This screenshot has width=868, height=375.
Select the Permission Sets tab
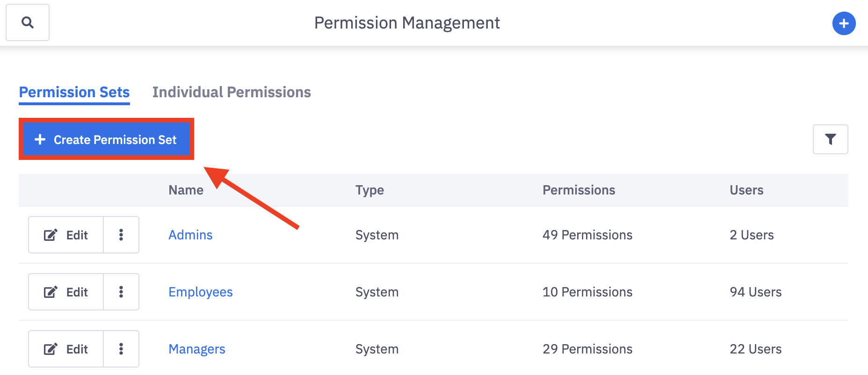click(74, 92)
